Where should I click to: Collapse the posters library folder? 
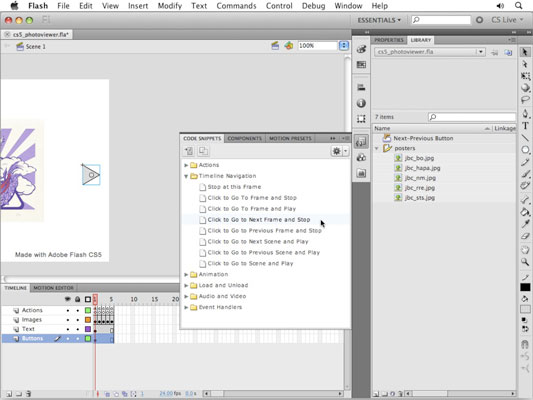coord(377,149)
